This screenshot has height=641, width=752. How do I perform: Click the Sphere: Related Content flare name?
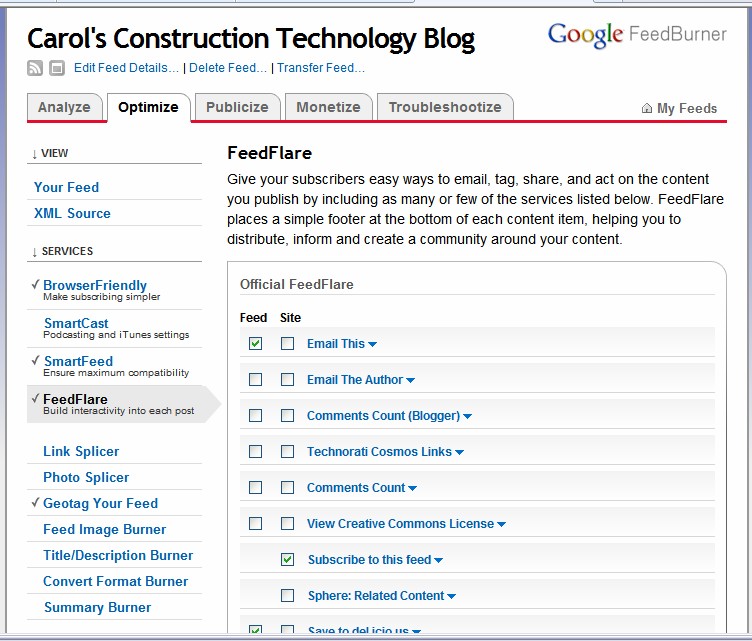376,595
